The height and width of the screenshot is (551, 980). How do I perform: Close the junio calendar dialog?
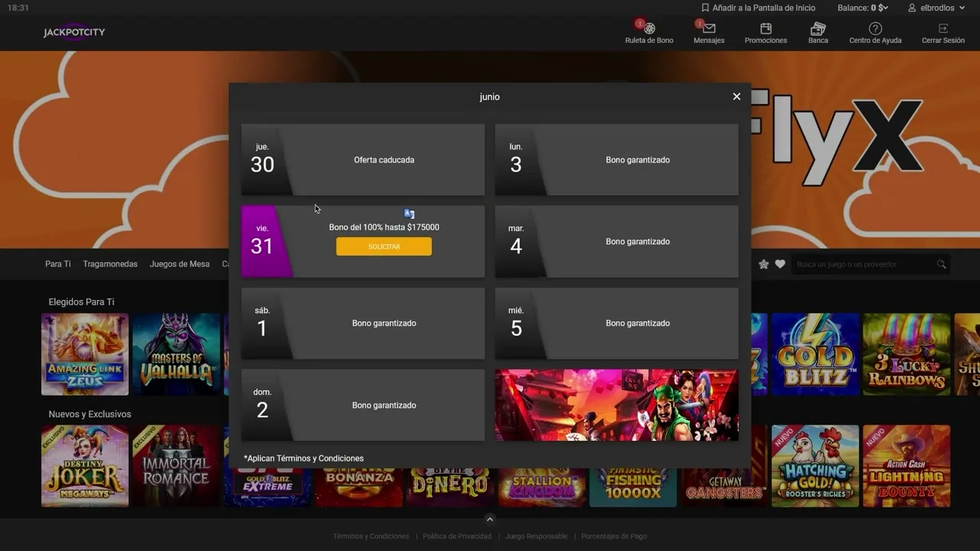tap(737, 96)
